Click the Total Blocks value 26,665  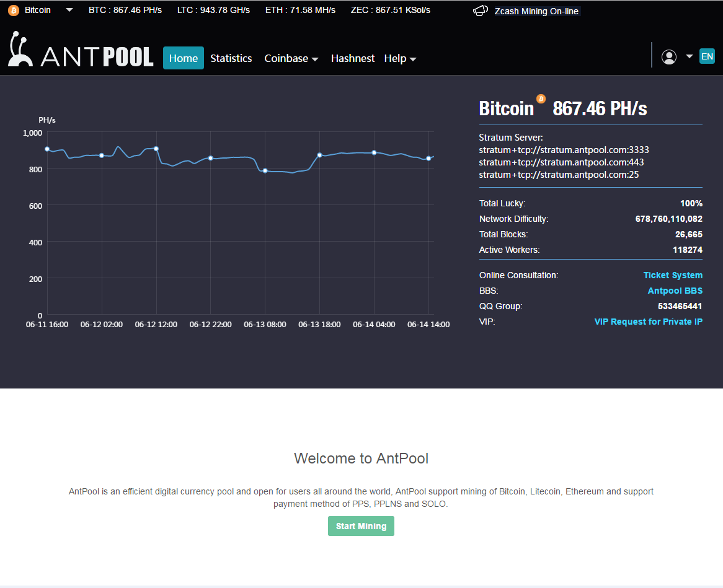pyautogui.click(x=689, y=234)
